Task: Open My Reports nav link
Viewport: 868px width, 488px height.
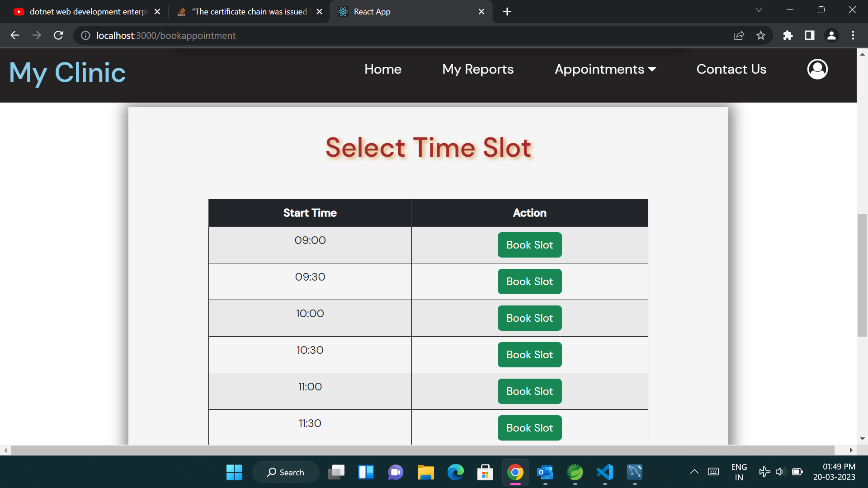Action: tap(478, 69)
